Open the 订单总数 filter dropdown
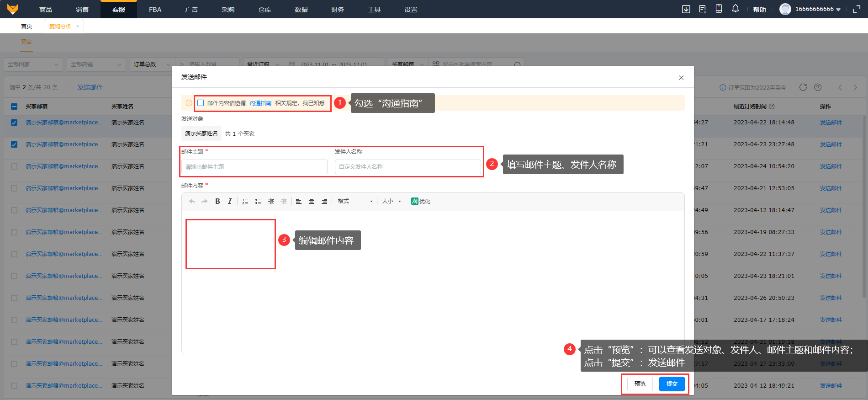This screenshot has width=868, height=400. (152, 64)
